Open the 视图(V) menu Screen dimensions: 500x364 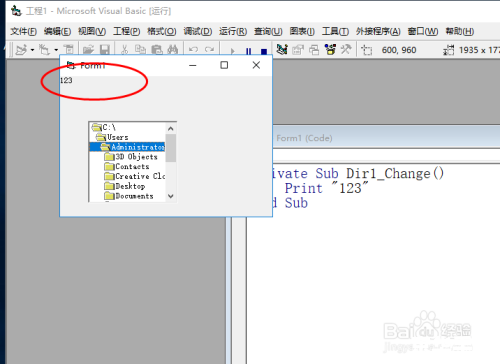92,31
